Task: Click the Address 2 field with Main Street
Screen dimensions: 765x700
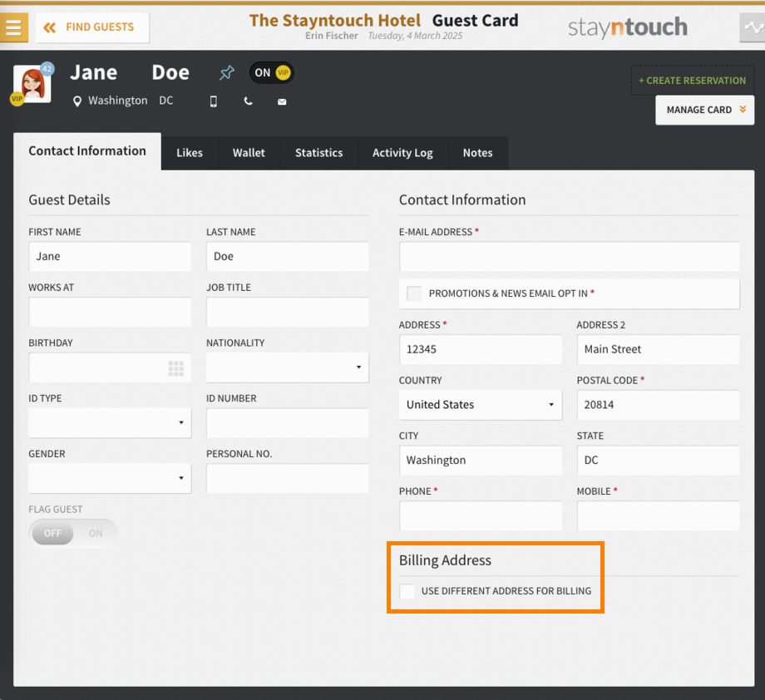Action: pyautogui.click(x=659, y=349)
